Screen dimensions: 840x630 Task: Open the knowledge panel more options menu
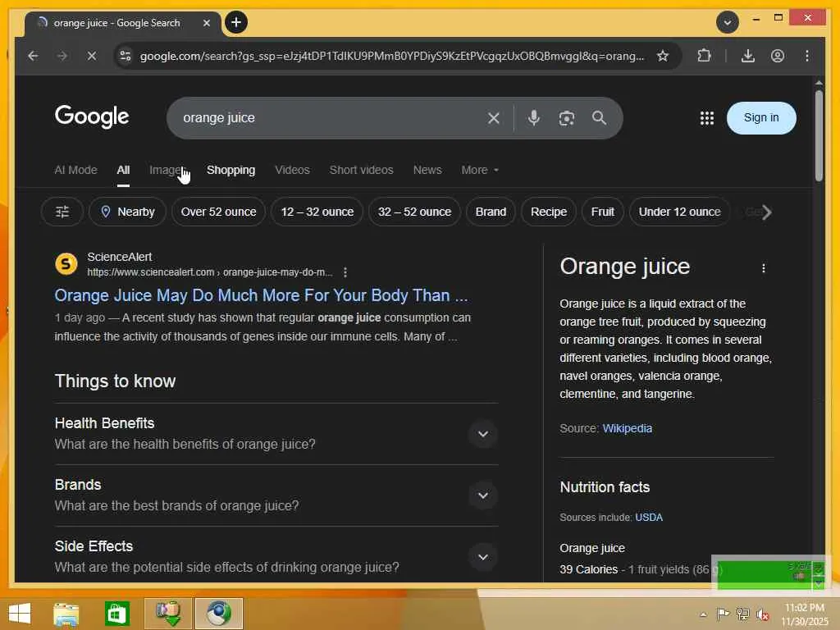coord(764,268)
